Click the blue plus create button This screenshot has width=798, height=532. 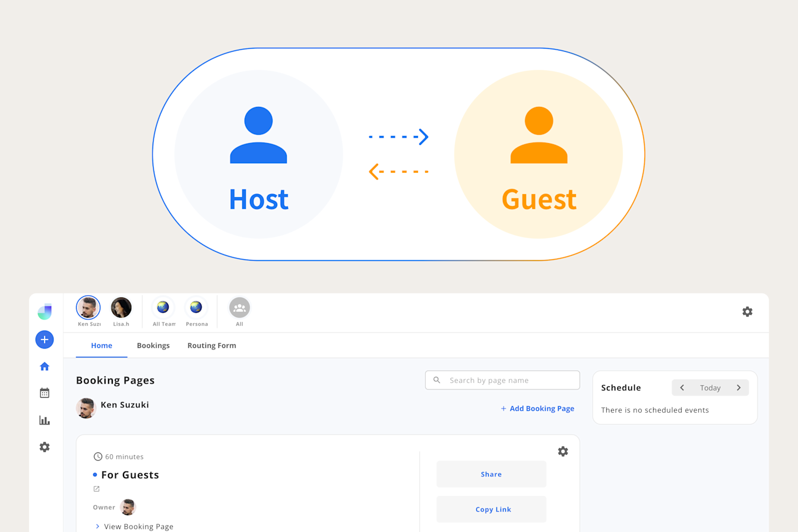pos(45,340)
